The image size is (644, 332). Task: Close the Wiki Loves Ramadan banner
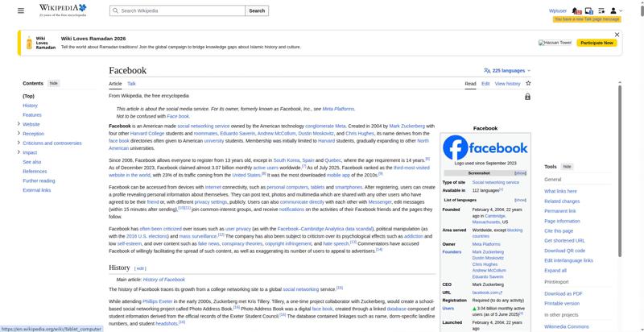click(x=617, y=35)
